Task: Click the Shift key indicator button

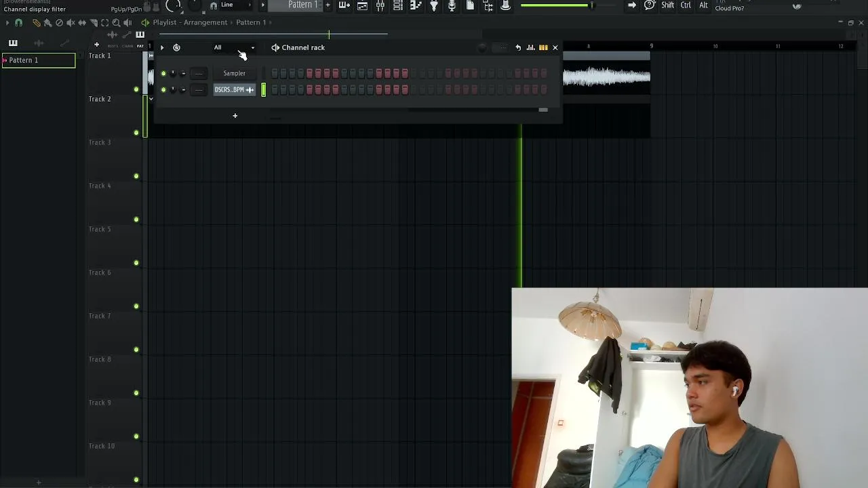Action: tap(668, 5)
